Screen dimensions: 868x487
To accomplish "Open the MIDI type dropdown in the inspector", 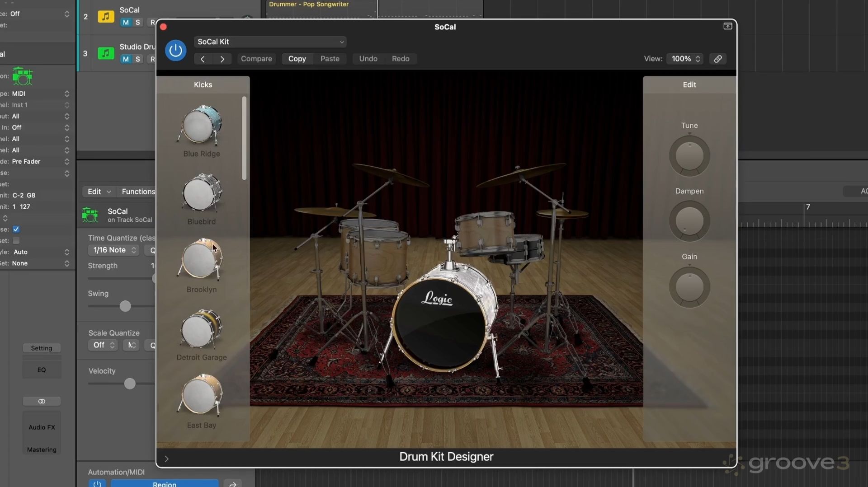I will [x=41, y=94].
